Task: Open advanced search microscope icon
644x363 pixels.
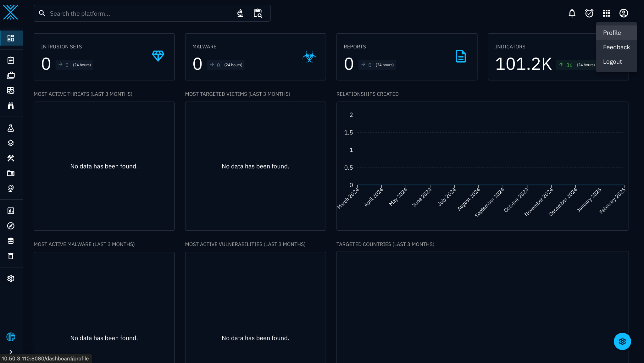Action: tap(240, 13)
